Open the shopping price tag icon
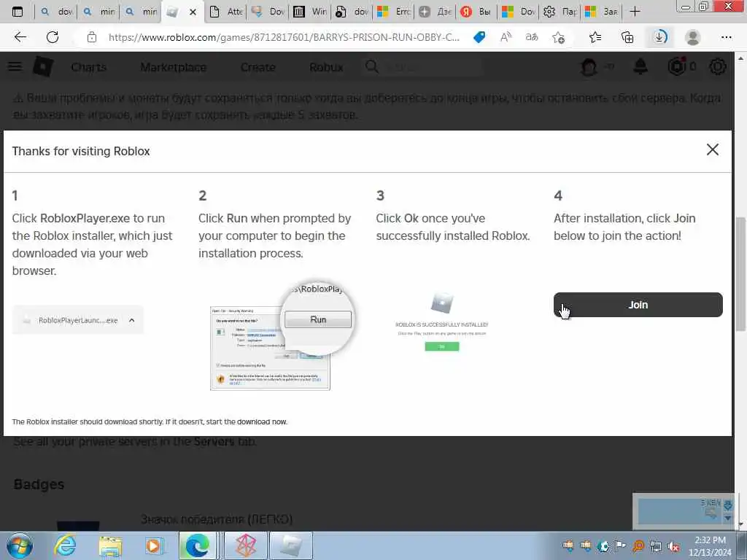747x560 pixels. pyautogui.click(x=479, y=37)
